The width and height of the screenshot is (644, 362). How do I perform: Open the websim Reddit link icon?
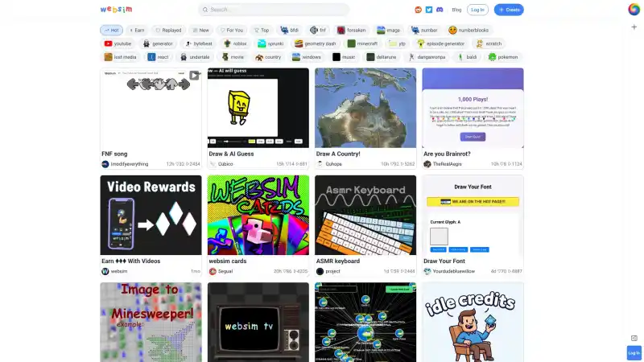418,10
